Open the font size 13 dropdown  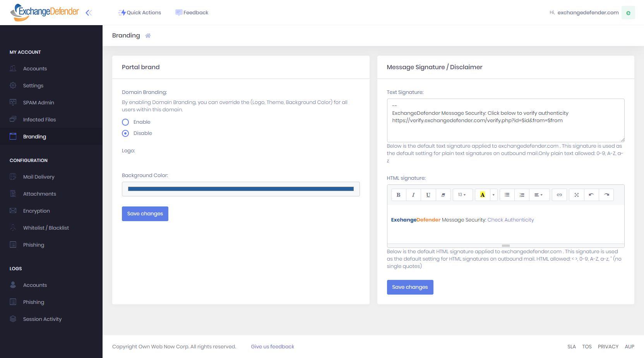pos(462,195)
